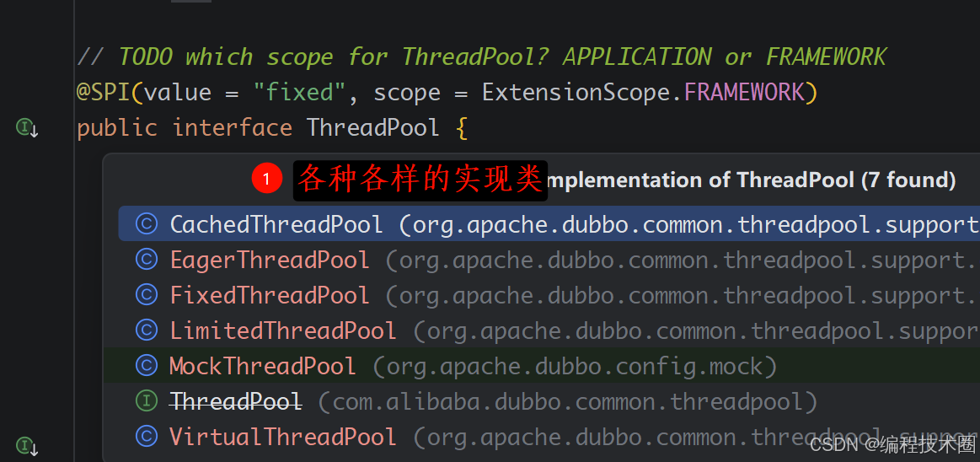980x462 pixels.
Task: Click class icon next to VirtualThreadPool
Action: tap(147, 437)
